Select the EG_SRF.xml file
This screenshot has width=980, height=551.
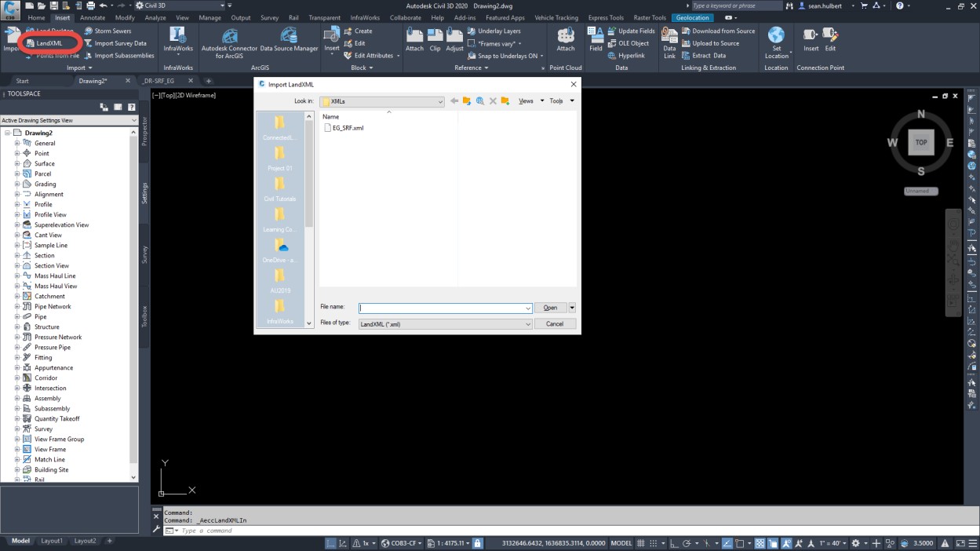coord(344,128)
